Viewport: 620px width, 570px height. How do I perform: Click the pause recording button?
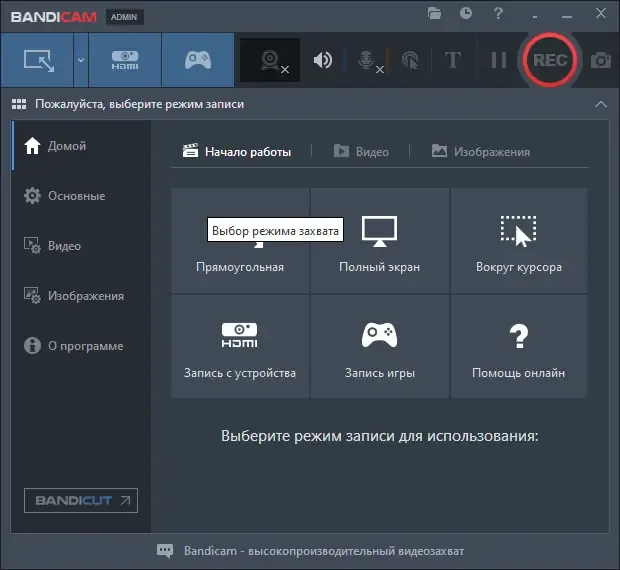(499, 60)
